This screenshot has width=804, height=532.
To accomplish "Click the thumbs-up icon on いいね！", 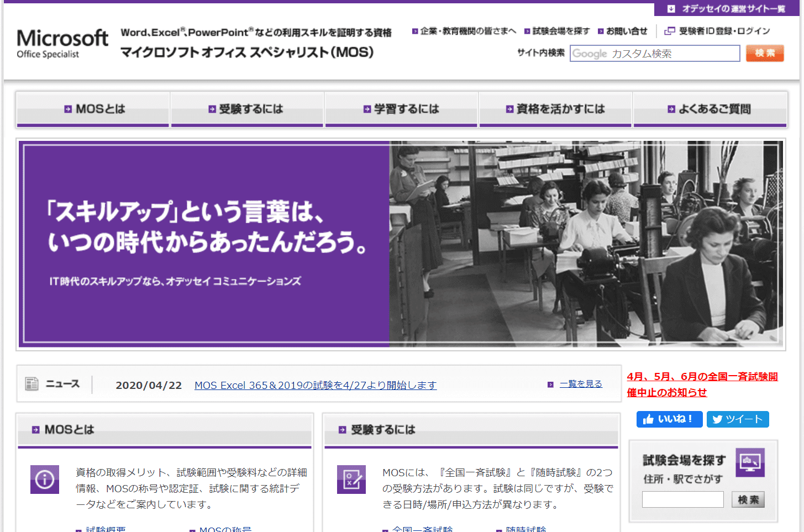I will click(x=648, y=419).
